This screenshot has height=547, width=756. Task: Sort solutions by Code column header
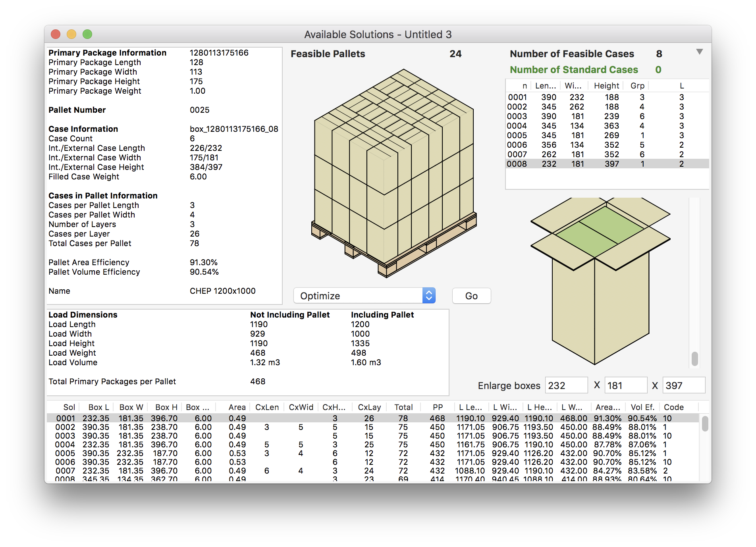coord(678,407)
